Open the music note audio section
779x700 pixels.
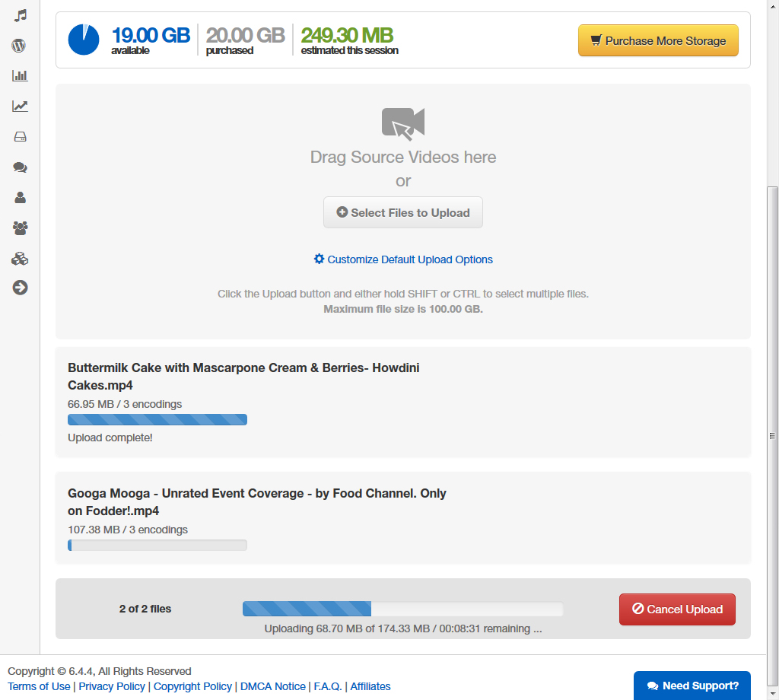(x=20, y=15)
